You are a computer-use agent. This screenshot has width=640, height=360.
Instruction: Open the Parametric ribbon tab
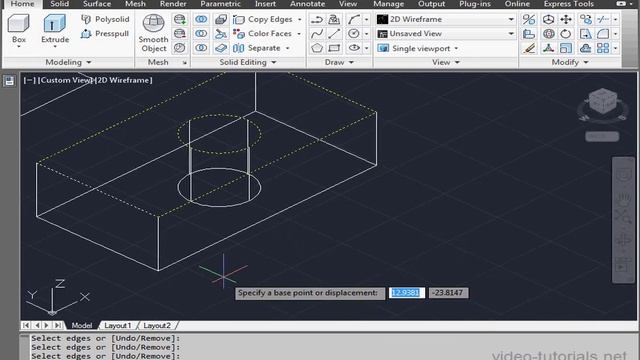point(220,4)
